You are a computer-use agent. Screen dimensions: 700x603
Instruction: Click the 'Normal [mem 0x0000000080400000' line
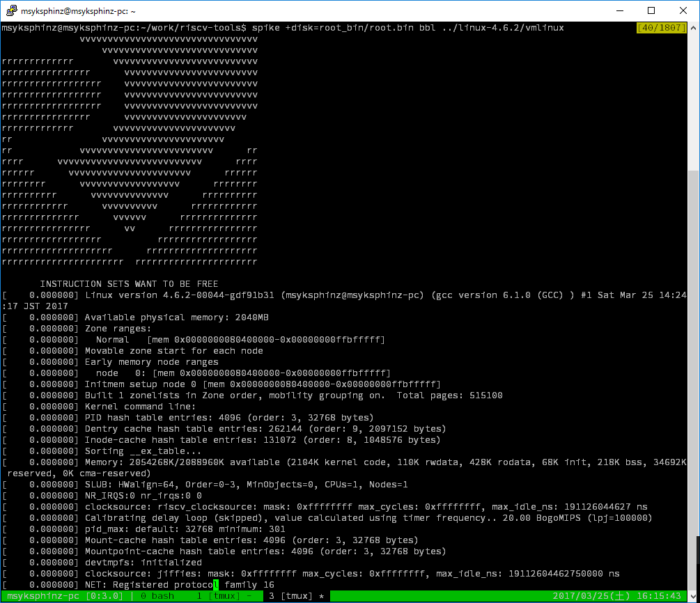[194, 340]
